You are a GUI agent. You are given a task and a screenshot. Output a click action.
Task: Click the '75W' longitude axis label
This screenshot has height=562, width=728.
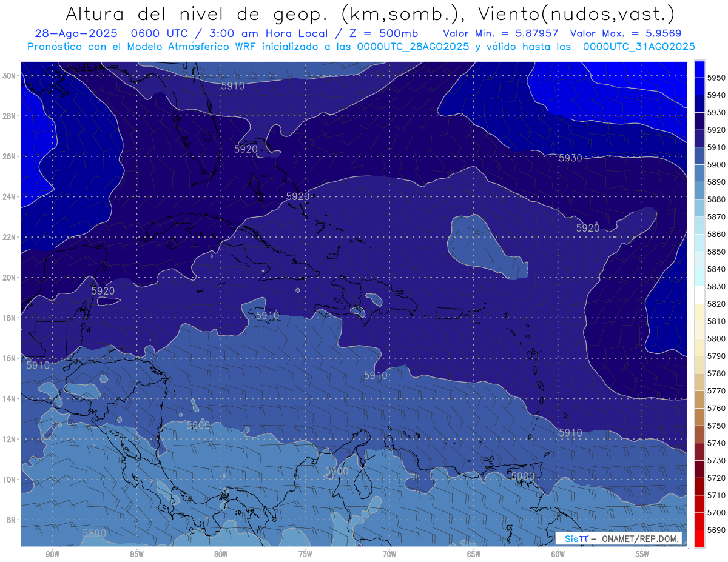305,553
